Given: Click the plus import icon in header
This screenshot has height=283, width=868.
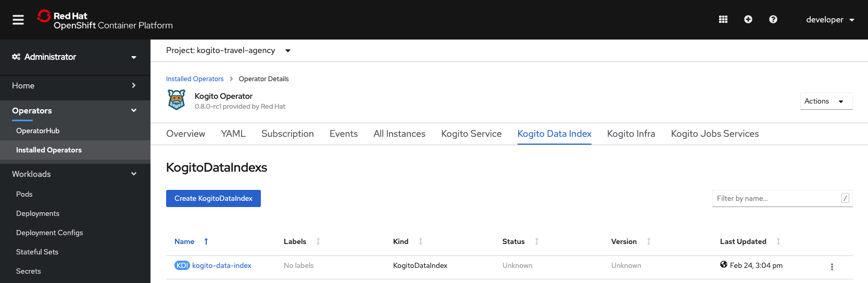Looking at the screenshot, I should tap(748, 19).
